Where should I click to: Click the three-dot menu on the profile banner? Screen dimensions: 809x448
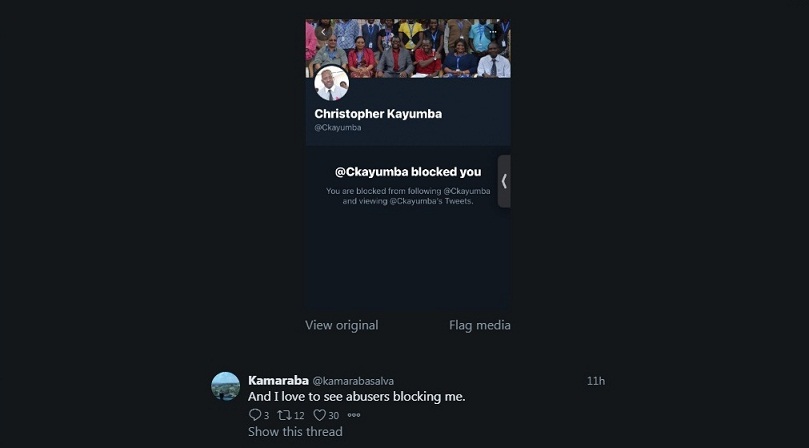[x=492, y=32]
